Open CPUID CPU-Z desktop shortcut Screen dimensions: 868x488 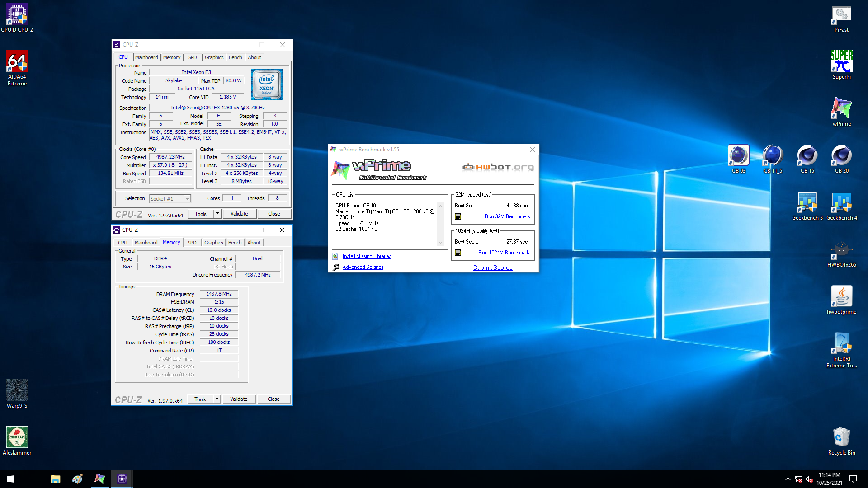click(17, 18)
